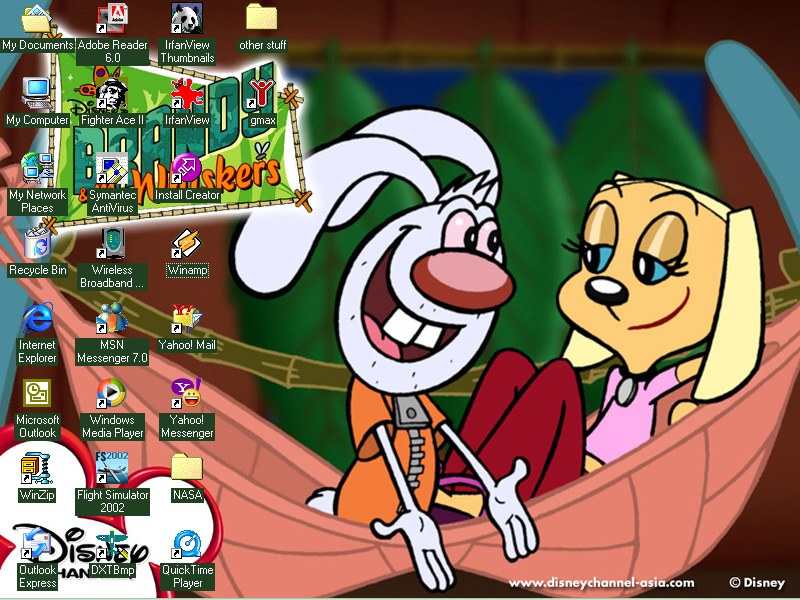Screen dimensions: 800x600
Task: Select the Wireless Broadband shortcut
Action: [x=112, y=244]
